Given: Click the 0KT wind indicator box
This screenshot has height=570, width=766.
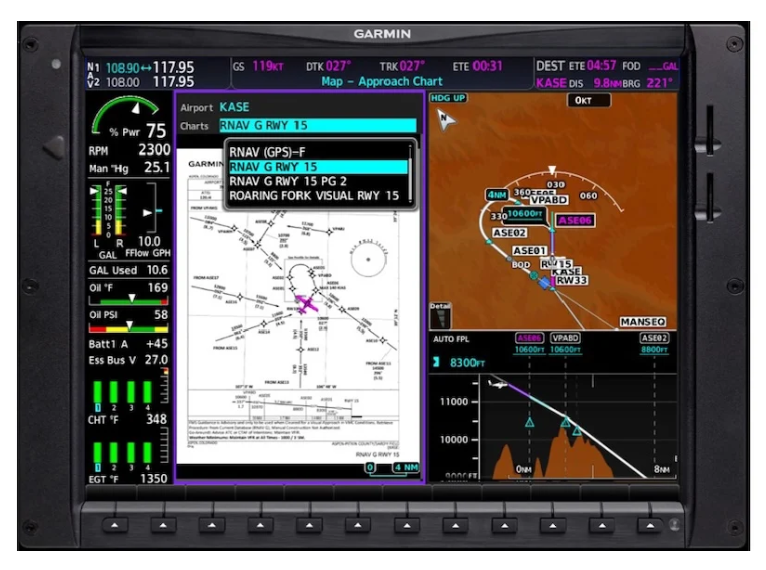Looking at the screenshot, I should 588,100.
